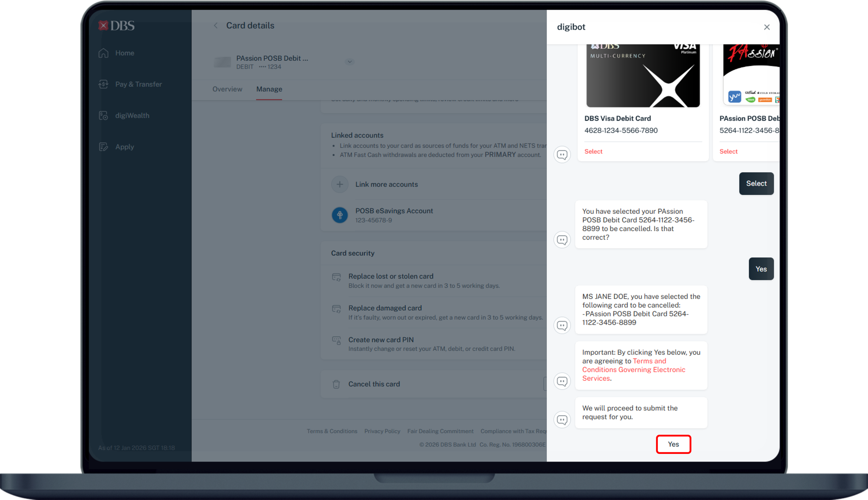Select the Manage tab

tap(269, 89)
